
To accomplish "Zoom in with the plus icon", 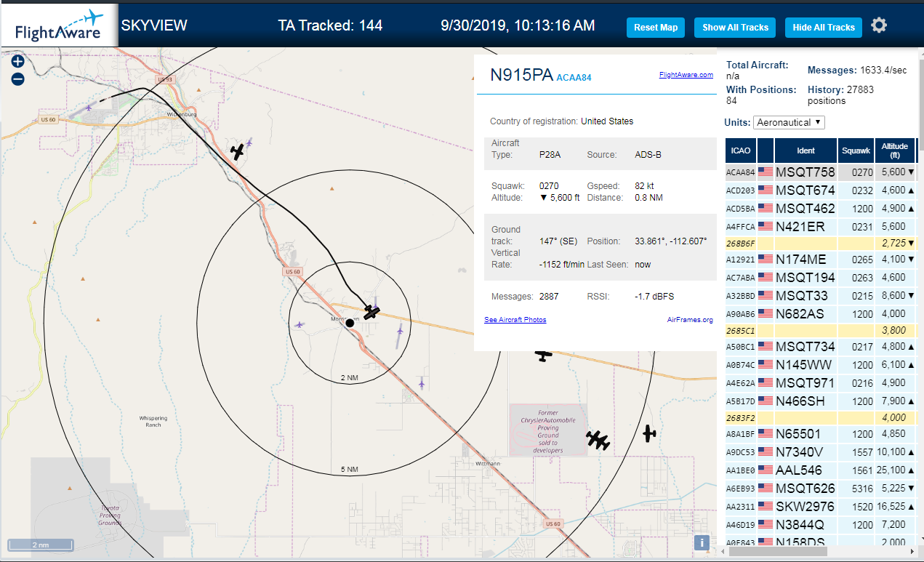I will pyautogui.click(x=17, y=62).
